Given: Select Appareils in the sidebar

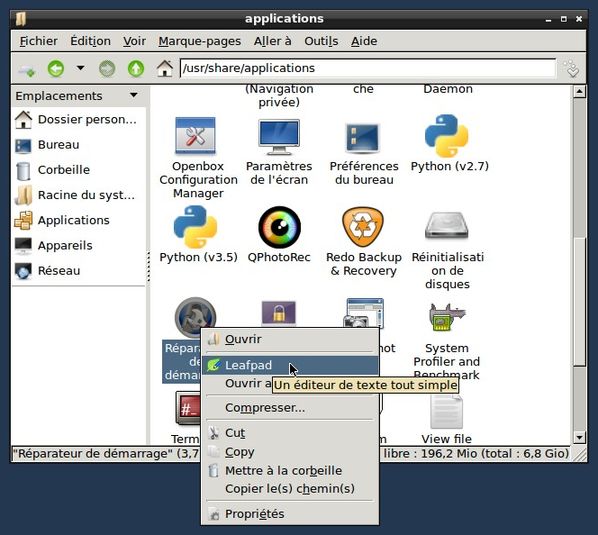Looking at the screenshot, I should click(79, 246).
